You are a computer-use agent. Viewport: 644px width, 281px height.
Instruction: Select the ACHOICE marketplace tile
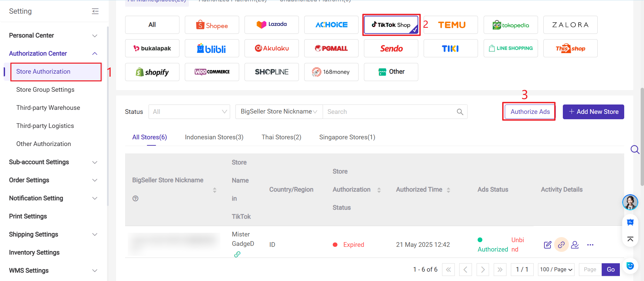331,25
